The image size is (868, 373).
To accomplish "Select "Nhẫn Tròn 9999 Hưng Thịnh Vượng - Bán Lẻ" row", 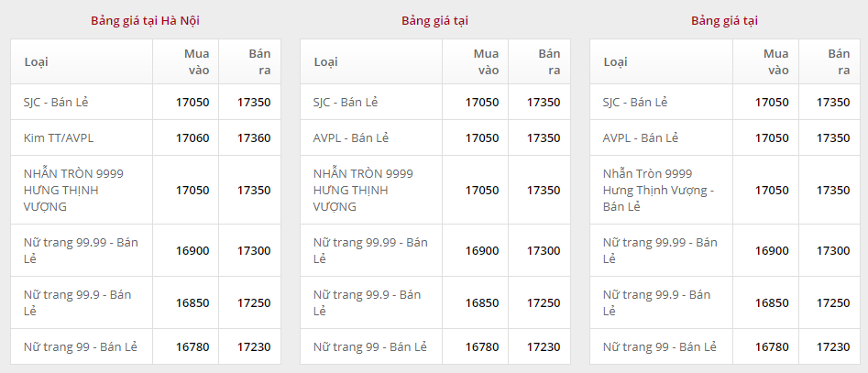I will point(658,190).
